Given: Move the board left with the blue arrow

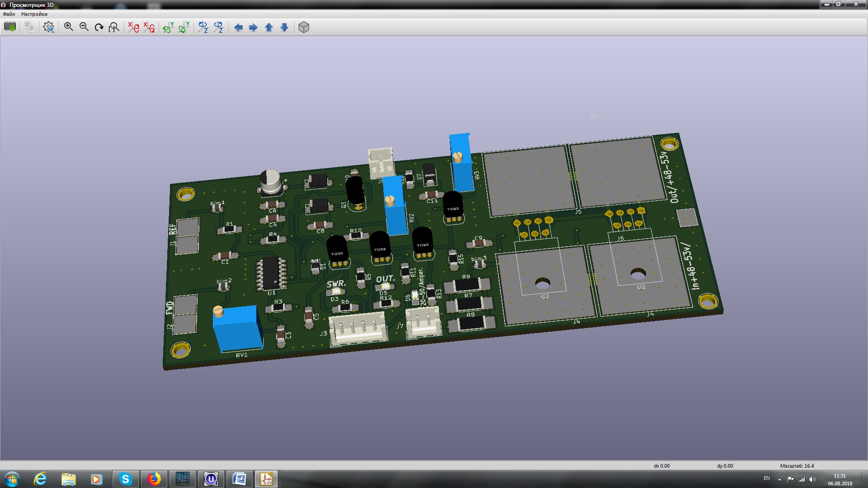Looking at the screenshot, I should (238, 28).
